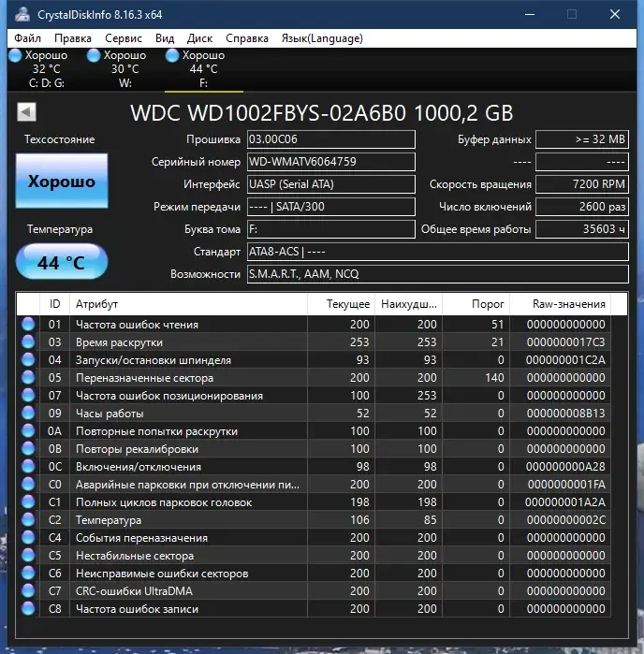Click status orb for Частота ошибок чтения row

pyautogui.click(x=28, y=324)
